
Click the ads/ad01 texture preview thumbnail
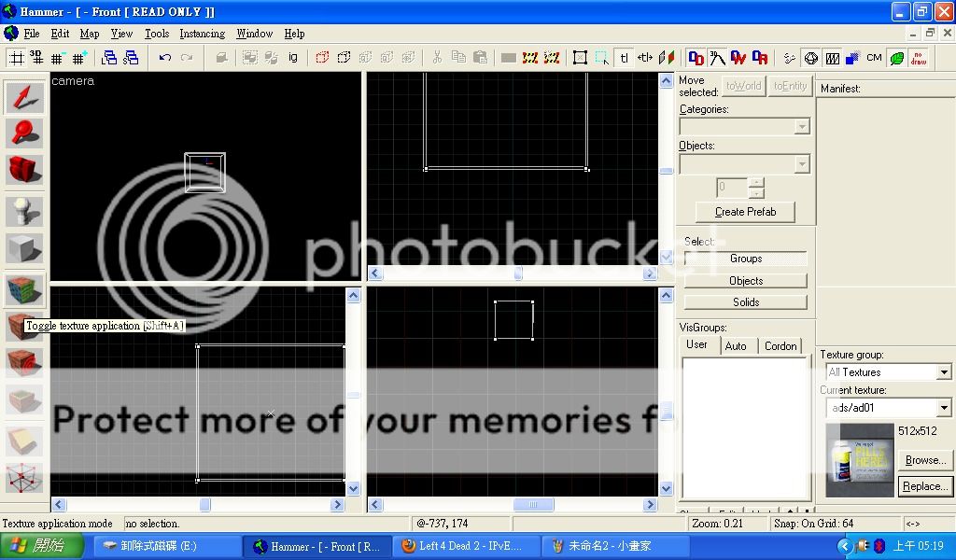(859, 460)
